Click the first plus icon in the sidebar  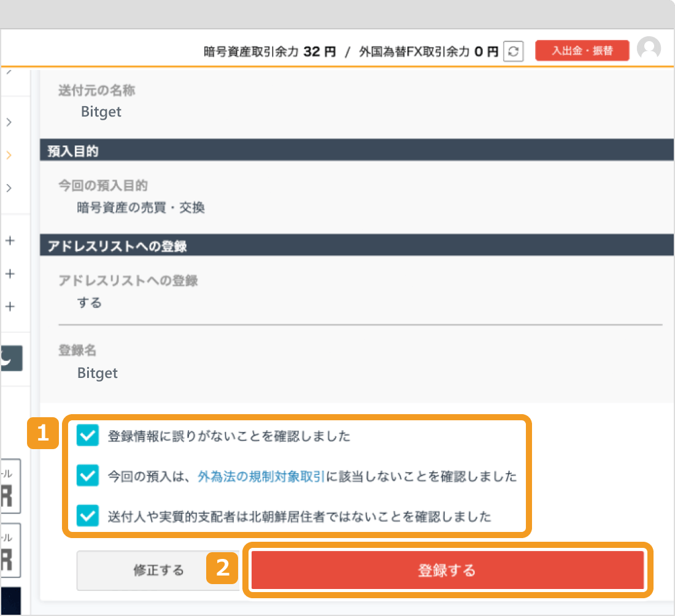pos(10,241)
